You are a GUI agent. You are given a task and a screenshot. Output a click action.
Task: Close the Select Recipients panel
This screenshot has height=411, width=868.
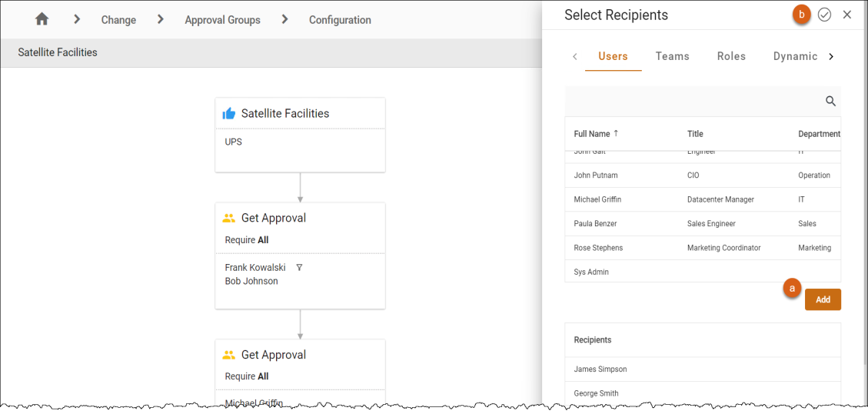click(847, 15)
